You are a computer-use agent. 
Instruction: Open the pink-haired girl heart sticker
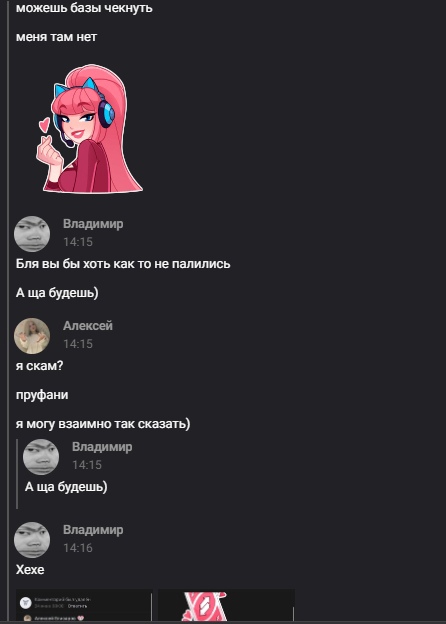(x=89, y=129)
